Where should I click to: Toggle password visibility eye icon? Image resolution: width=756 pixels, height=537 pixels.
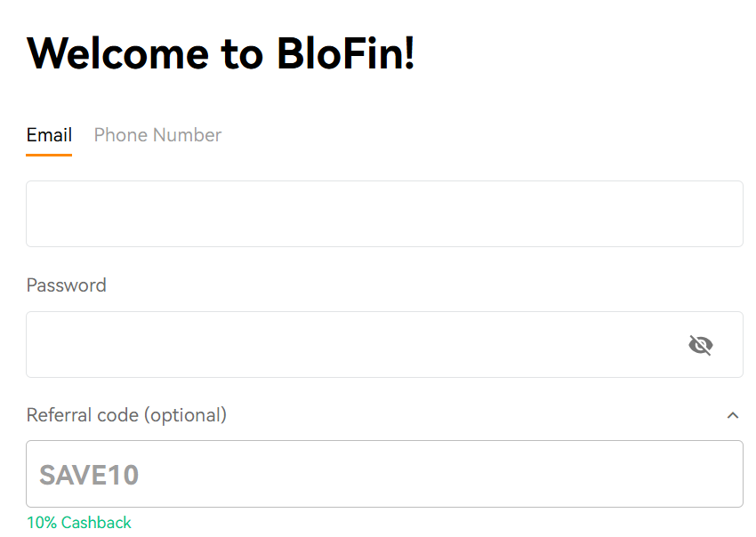click(x=701, y=345)
